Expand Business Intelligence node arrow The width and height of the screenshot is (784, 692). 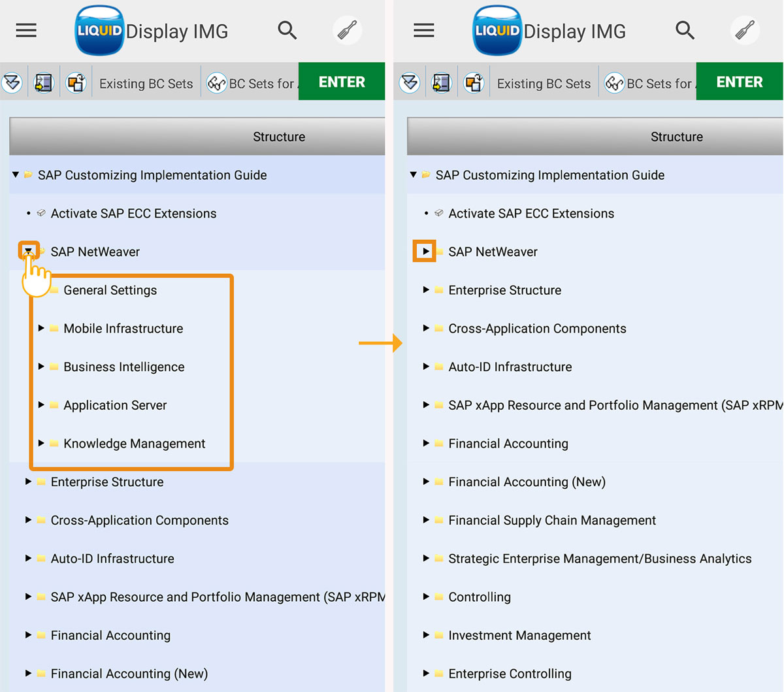41,367
